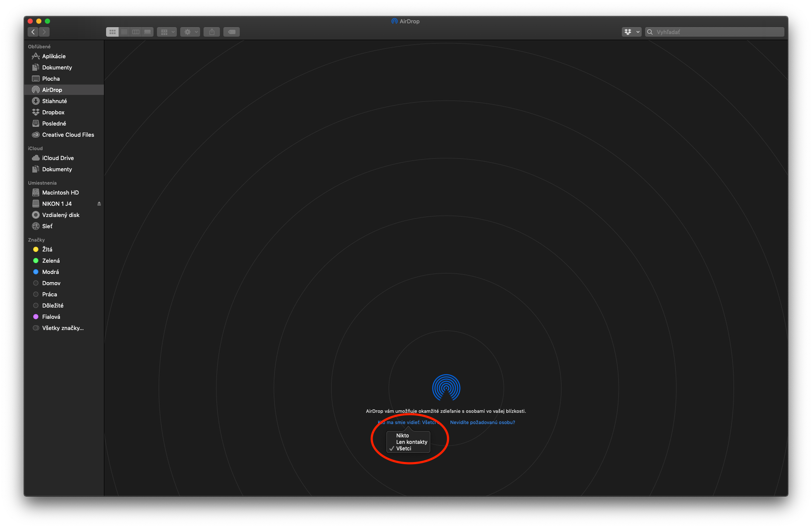The height and width of the screenshot is (528, 812).
Task: Select the Domov tag
Action: coord(64,283)
